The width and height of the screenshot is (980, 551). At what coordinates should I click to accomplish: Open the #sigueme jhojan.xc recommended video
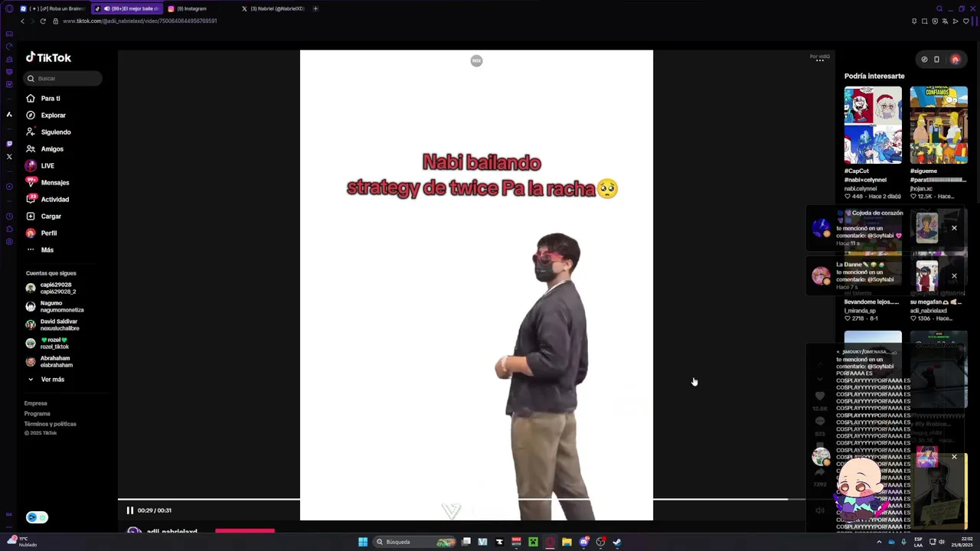coord(939,125)
